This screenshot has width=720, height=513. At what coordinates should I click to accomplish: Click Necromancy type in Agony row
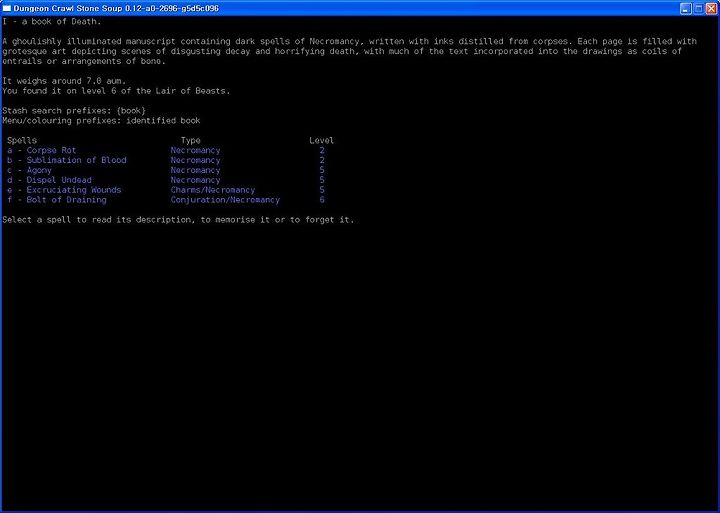pos(195,170)
